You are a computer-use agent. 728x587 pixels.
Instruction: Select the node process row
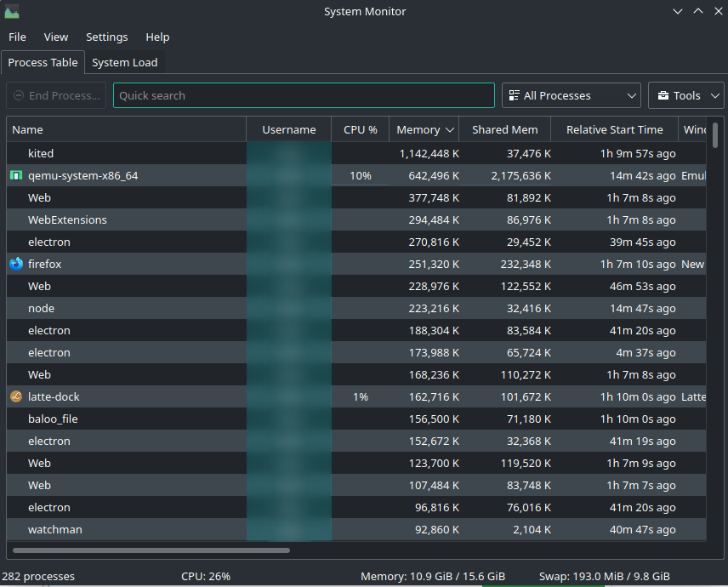[x=356, y=308]
